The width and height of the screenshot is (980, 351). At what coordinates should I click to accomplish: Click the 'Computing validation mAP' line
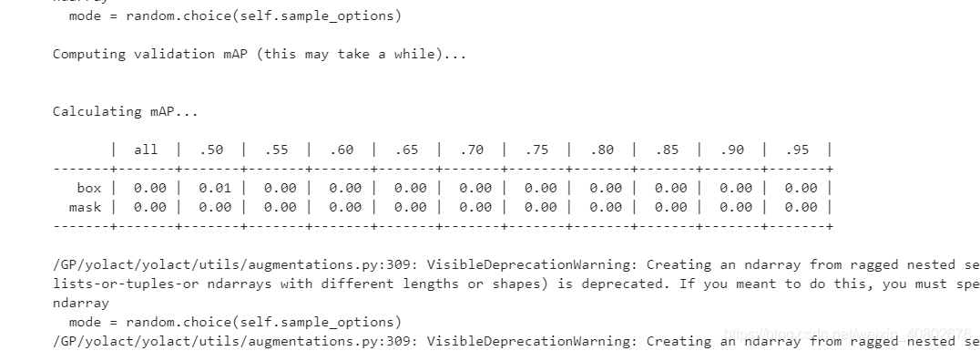click(x=260, y=55)
